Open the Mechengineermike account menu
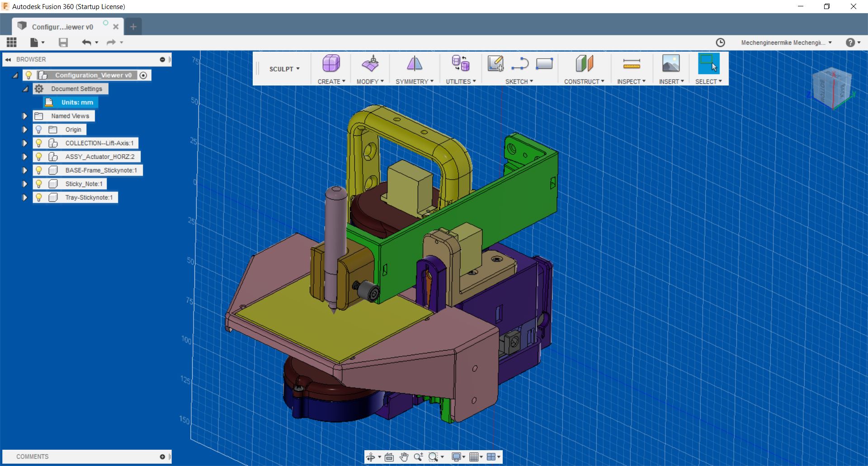Viewport: 868px width, 466px height. coord(787,43)
